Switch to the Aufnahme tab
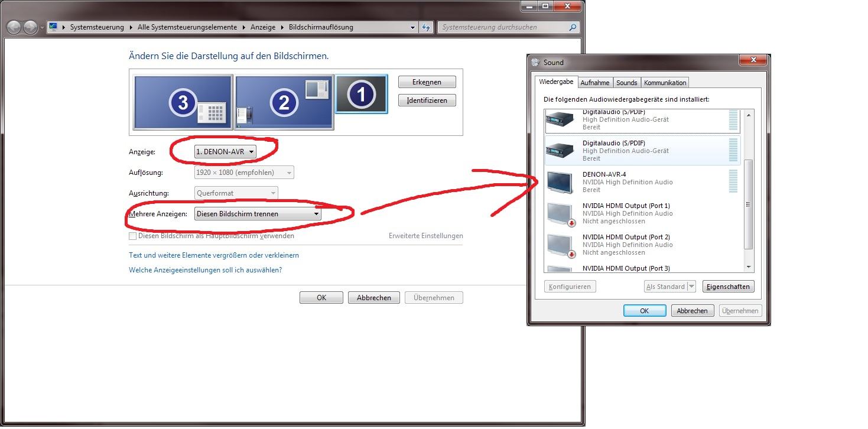The height and width of the screenshot is (429, 868). coord(595,83)
